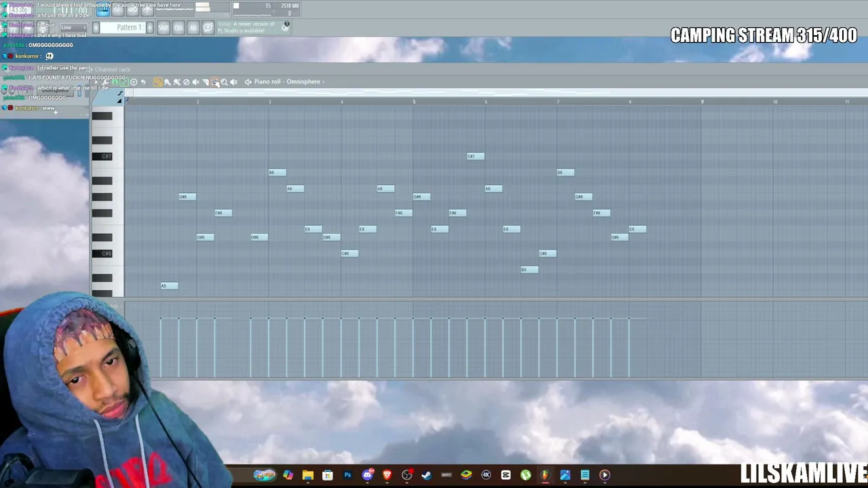The height and width of the screenshot is (488, 868).
Task: Select the A5 note near bar 1
Action: (169, 286)
